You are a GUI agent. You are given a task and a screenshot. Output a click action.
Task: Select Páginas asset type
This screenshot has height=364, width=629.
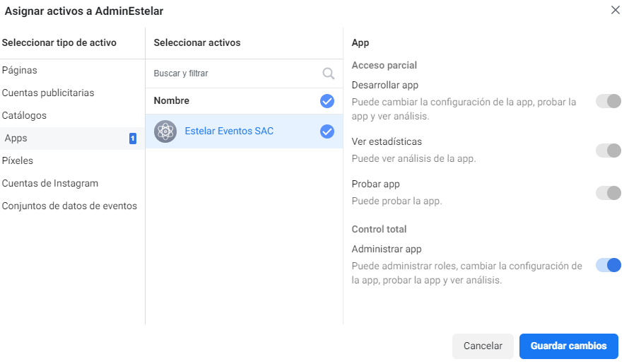(x=20, y=71)
